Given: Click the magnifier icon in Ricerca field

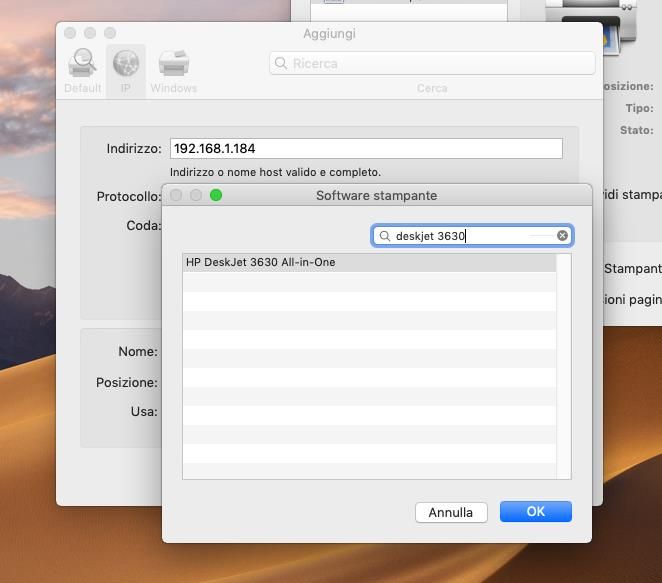Looking at the screenshot, I should point(281,63).
